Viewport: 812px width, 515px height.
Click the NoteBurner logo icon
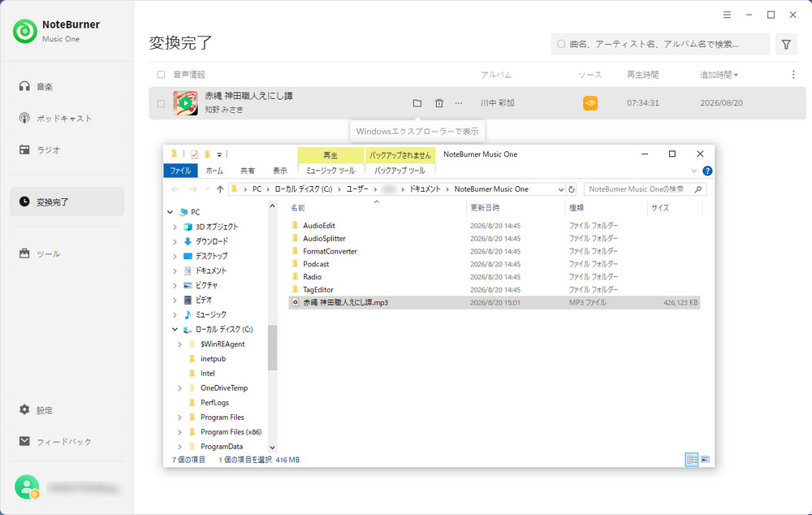click(x=25, y=31)
